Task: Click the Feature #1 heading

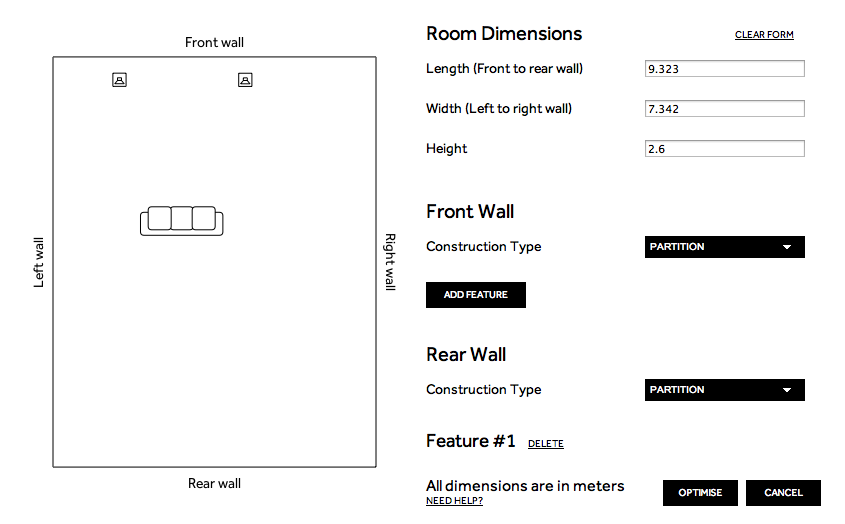Action: click(x=470, y=441)
